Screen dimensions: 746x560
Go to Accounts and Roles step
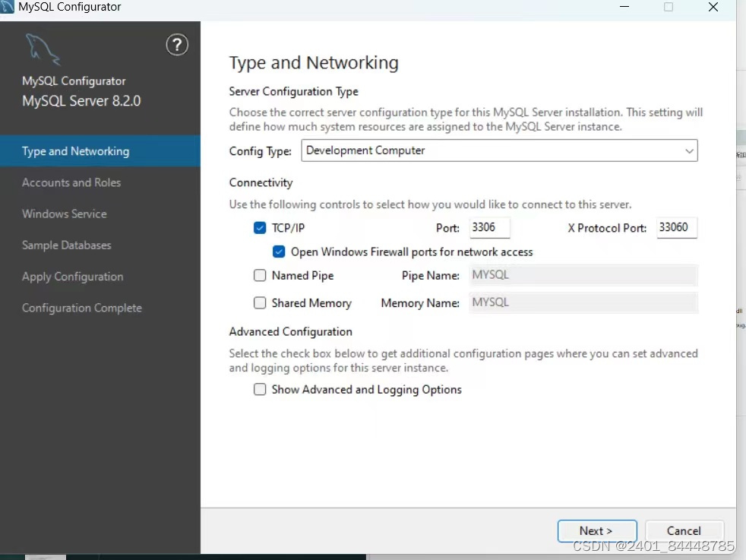(x=71, y=182)
